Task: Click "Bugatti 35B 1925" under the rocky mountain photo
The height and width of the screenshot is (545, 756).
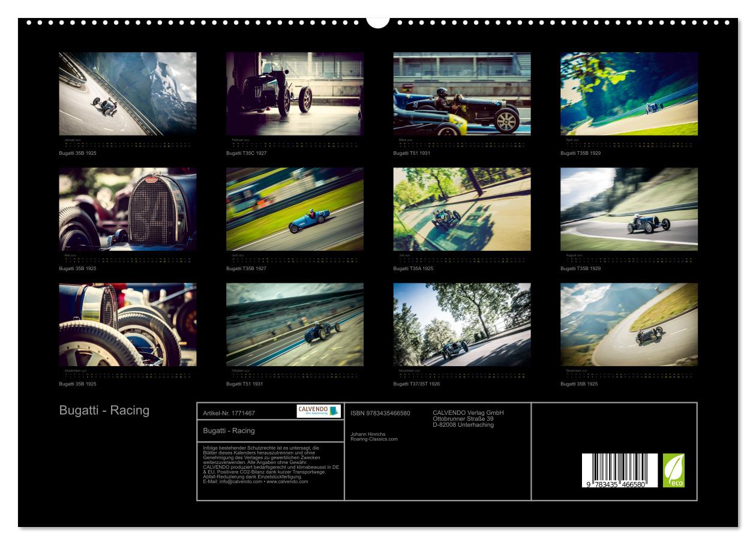Action: coord(78,153)
